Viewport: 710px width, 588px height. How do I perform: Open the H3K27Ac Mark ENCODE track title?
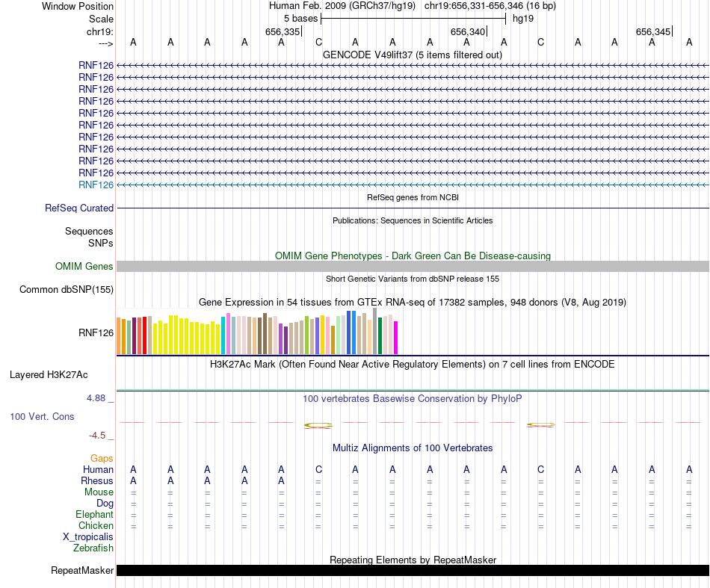(x=413, y=365)
